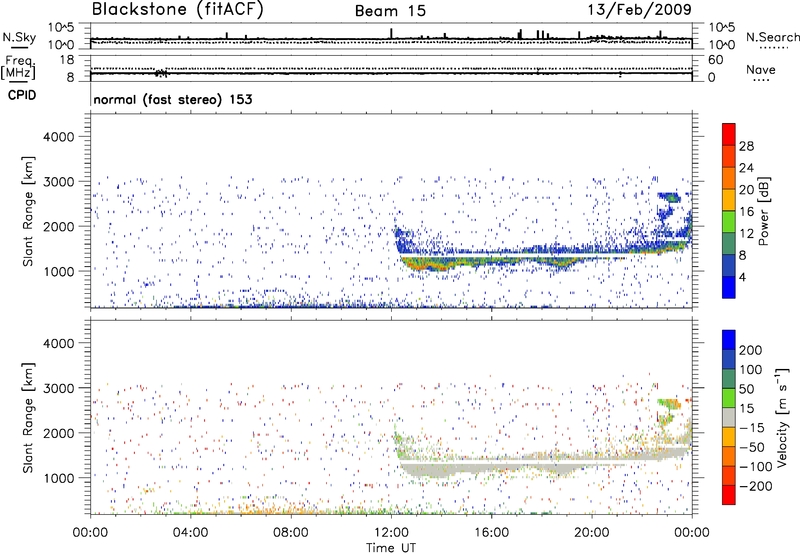This screenshot has width=800, height=554.
Task: Click the '18' frequency axis tick label
Action: tap(67, 60)
